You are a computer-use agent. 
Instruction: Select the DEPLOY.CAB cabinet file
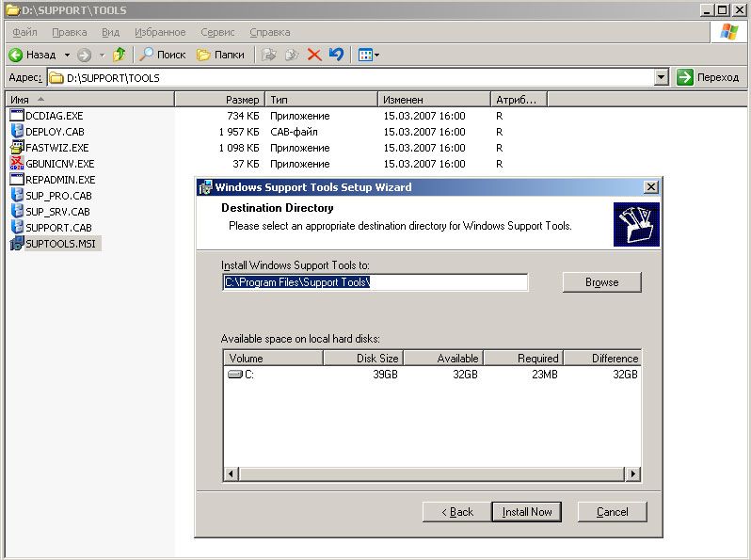pyautogui.click(x=54, y=132)
